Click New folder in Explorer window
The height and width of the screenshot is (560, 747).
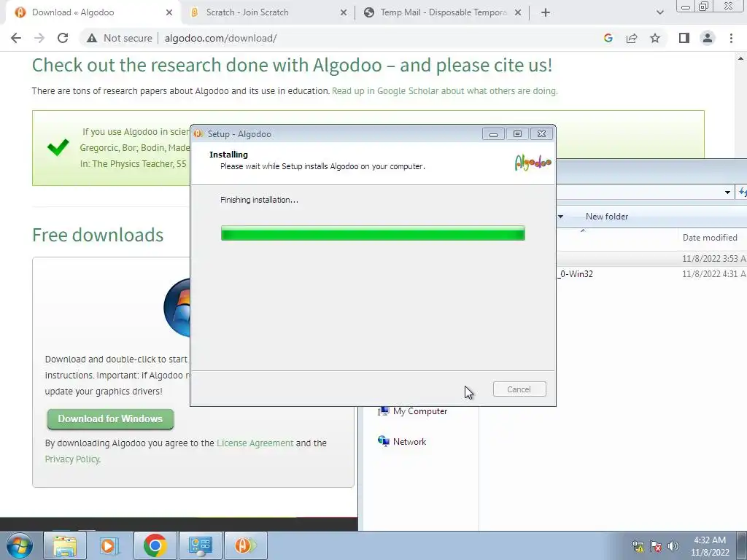(x=606, y=216)
